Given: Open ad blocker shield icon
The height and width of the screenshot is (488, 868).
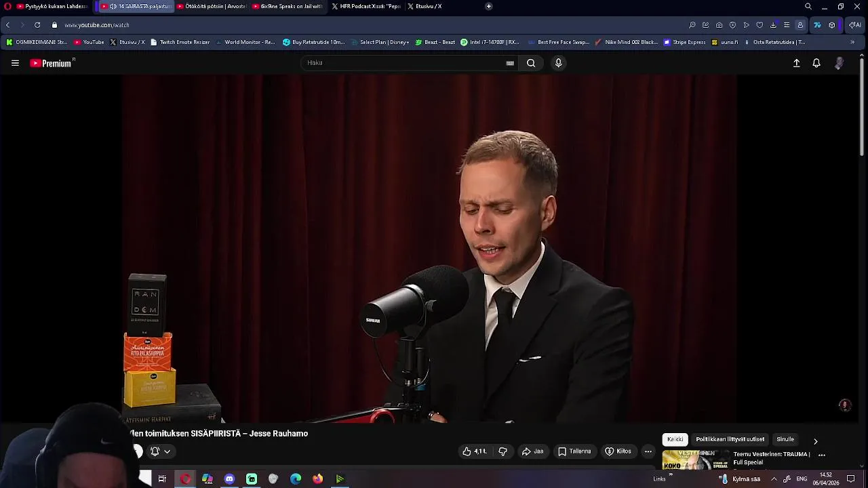Looking at the screenshot, I should pos(732,25).
